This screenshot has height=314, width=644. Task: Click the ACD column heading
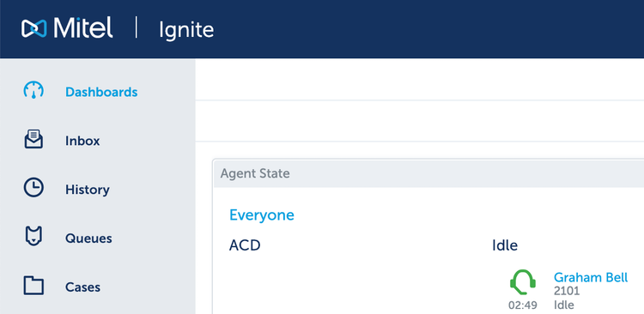coord(245,245)
